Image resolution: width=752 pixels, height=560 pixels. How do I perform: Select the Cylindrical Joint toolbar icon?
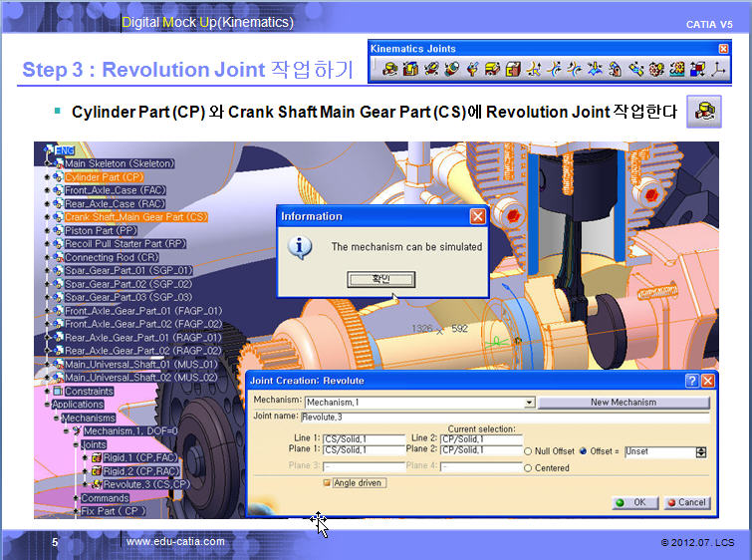[430, 69]
